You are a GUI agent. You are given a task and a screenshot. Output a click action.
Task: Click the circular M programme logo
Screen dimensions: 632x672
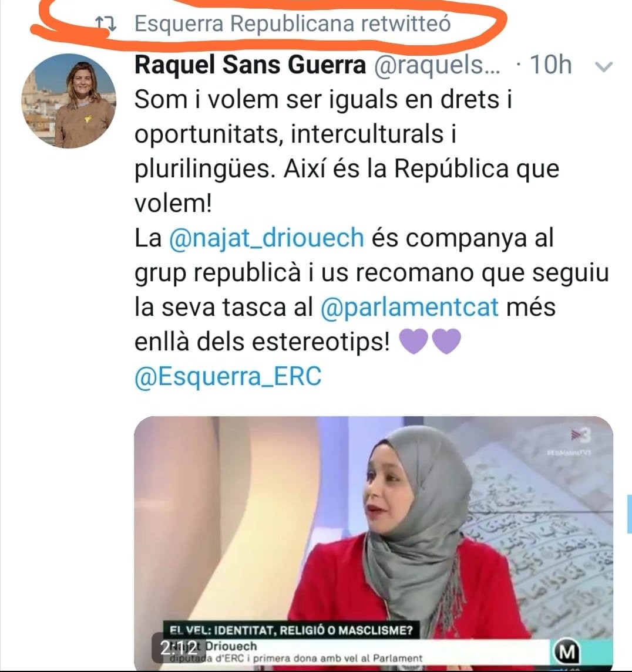click(566, 652)
